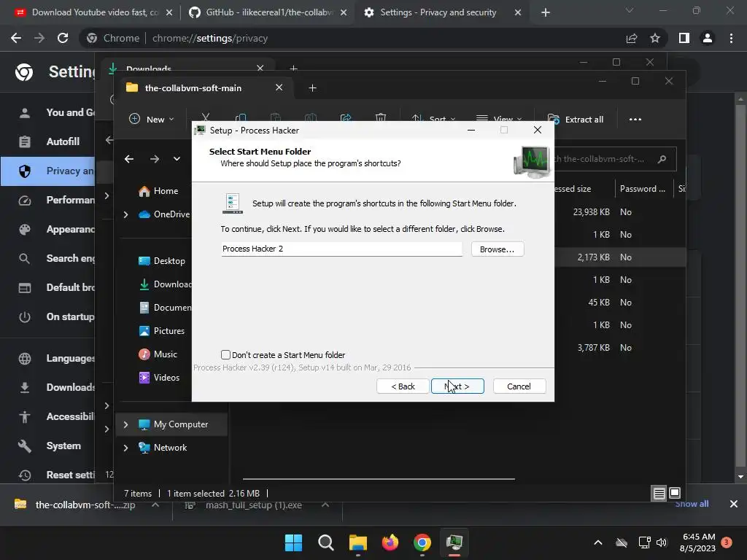Close the Chrome downloads bar

click(x=734, y=504)
